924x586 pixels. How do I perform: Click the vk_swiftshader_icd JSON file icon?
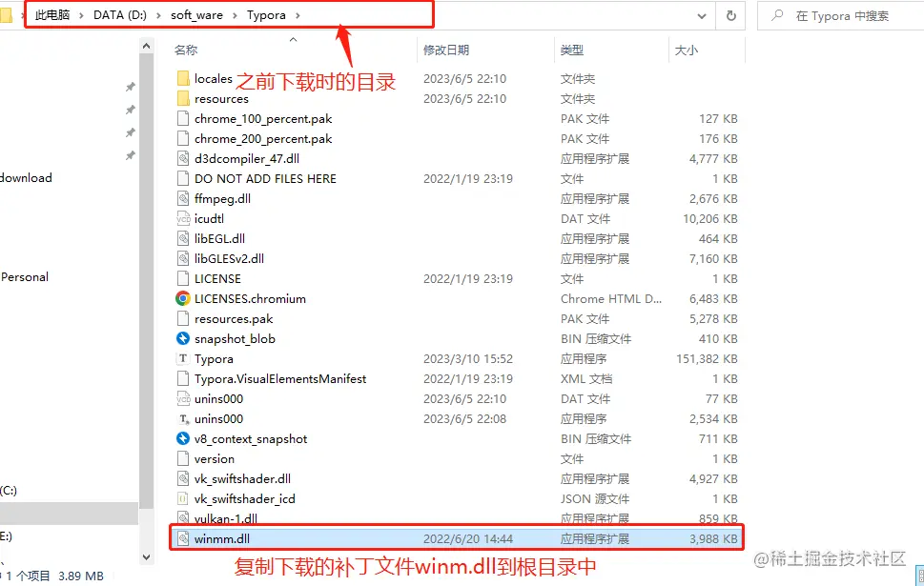(183, 499)
